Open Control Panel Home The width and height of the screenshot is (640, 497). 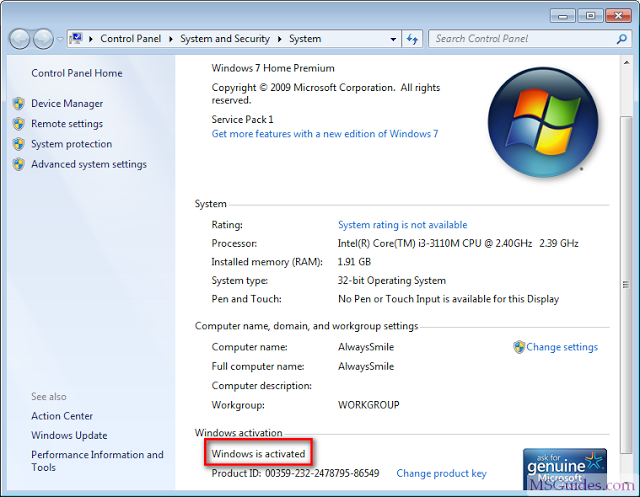click(77, 73)
